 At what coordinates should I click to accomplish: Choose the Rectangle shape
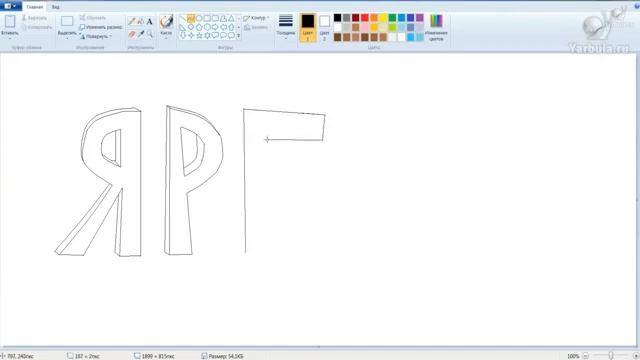[x=207, y=18]
